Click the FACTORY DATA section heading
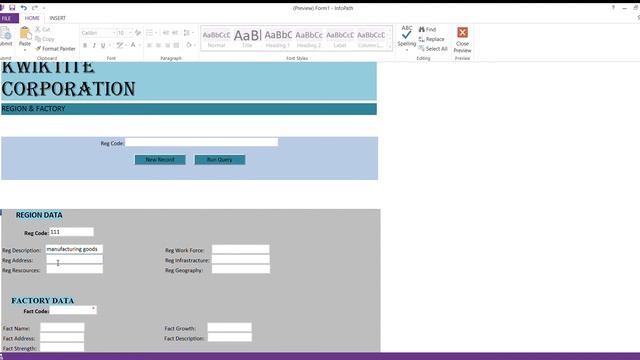Image resolution: width=640 pixels, height=360 pixels. click(42, 300)
